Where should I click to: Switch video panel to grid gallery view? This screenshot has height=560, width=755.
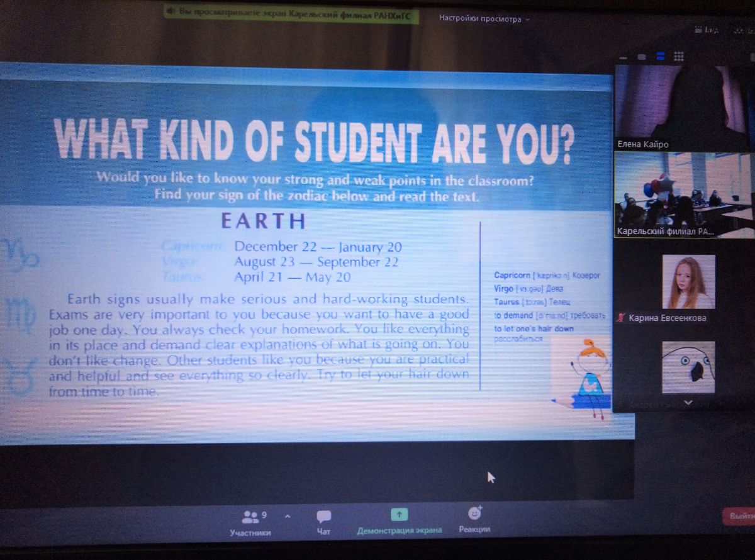679,57
